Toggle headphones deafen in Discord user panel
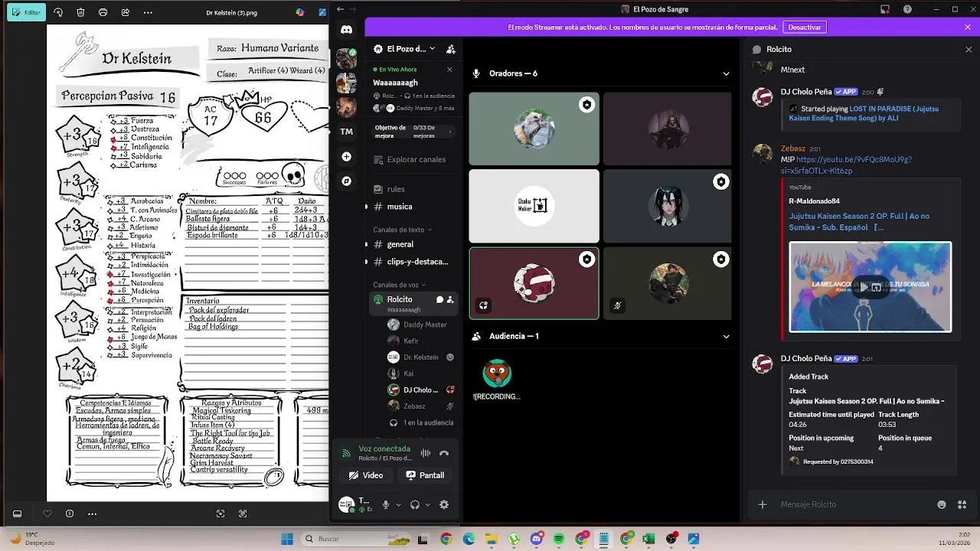Screen dimensions: 980x551 (415, 504)
